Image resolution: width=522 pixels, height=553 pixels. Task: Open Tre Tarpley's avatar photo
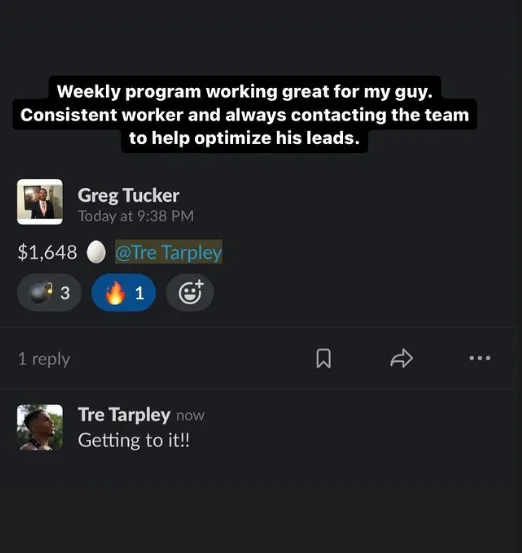(40, 427)
